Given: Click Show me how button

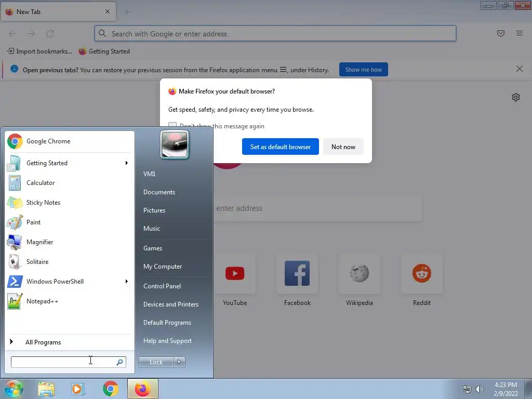Looking at the screenshot, I should click(363, 70).
